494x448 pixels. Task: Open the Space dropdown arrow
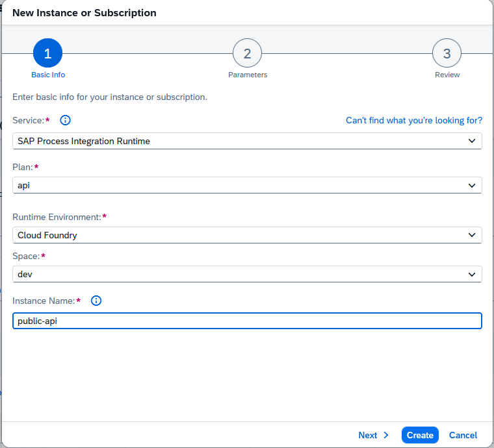(472, 275)
